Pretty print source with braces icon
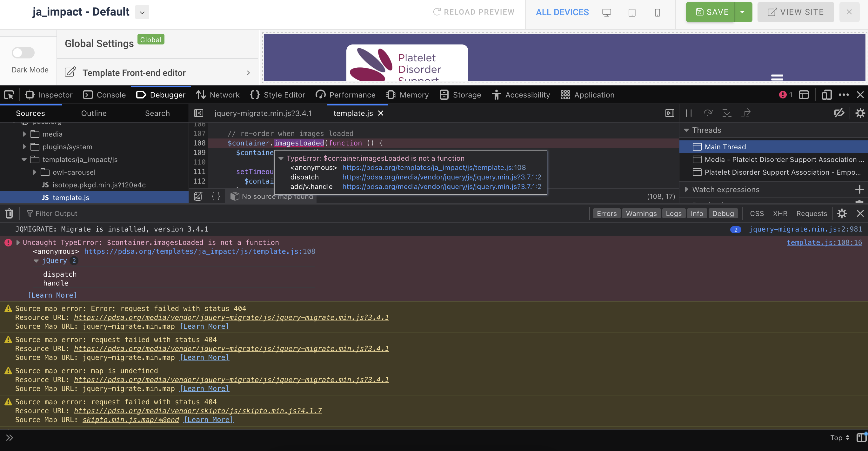The height and width of the screenshot is (451, 868). 216,197
